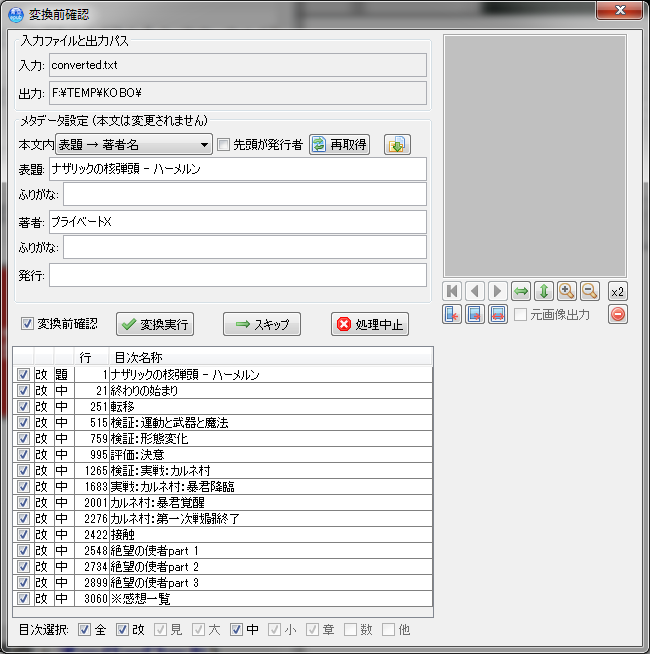Open 表題 → 著者名 dropdown
This screenshot has height=654, width=650.
pos(134,145)
